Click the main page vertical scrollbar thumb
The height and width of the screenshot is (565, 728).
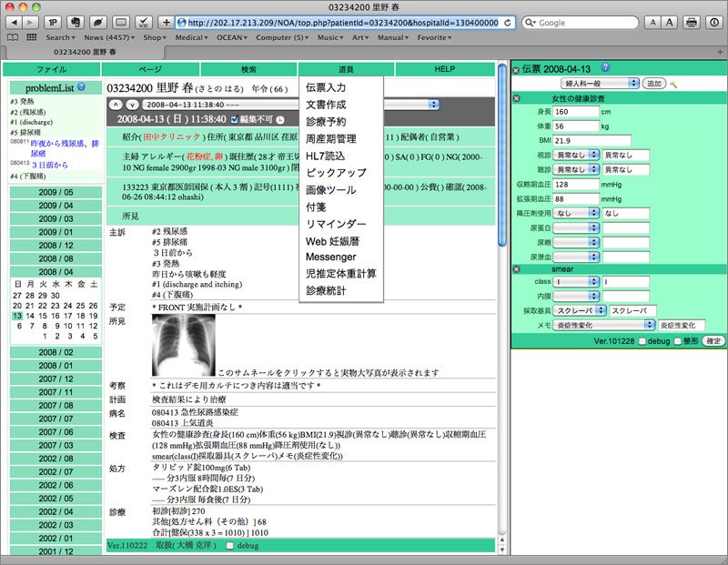tap(502, 155)
